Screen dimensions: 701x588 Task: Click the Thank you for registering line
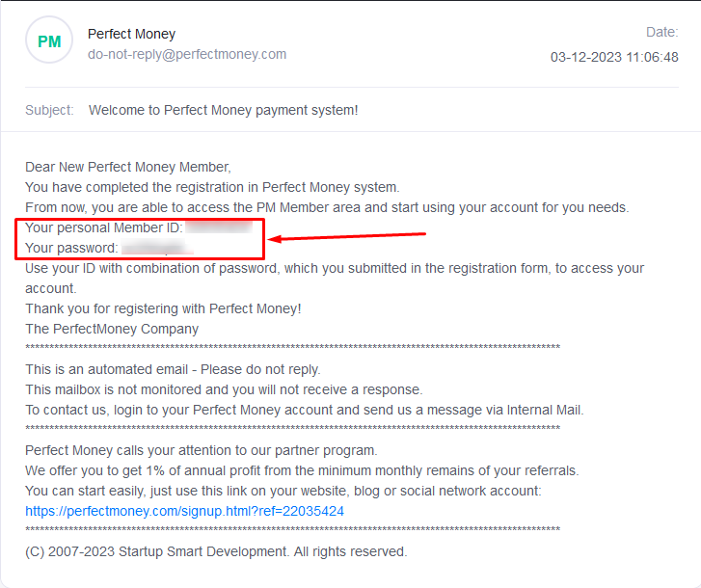click(163, 308)
